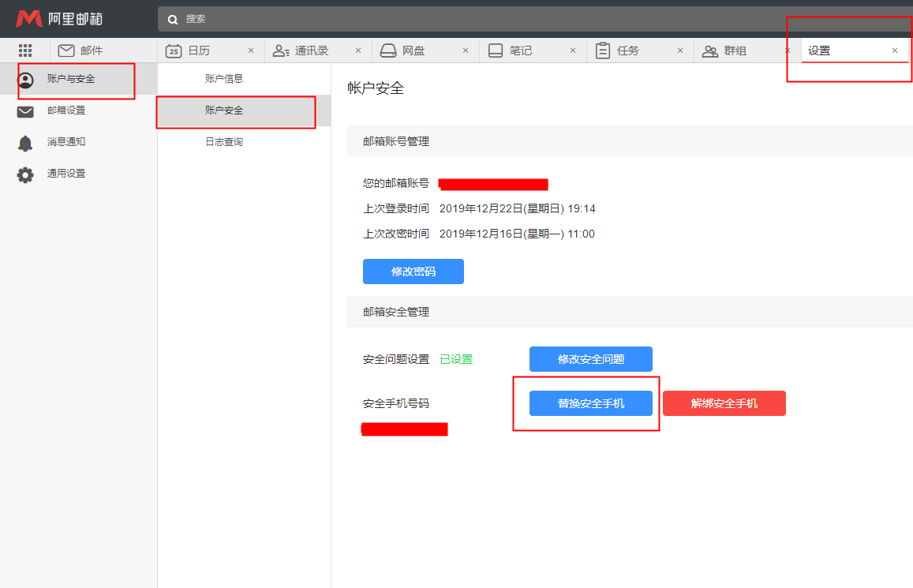Screen dimensions: 913x588
Task: Open the app grid launcher icon
Action: (x=24, y=50)
